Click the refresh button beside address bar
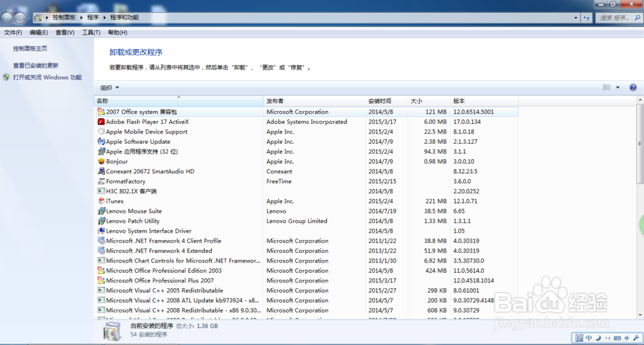Viewport: 644px width, 345px height. (x=587, y=17)
